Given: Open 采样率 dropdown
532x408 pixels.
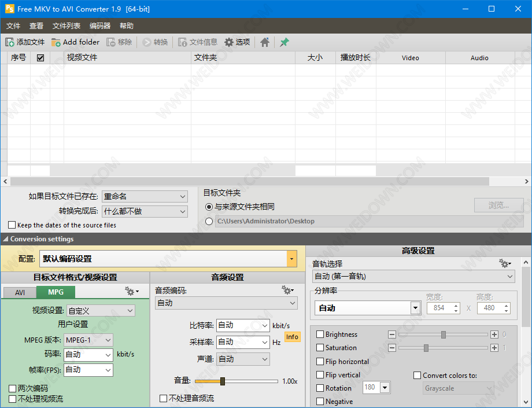Looking at the screenshot, I should [243, 343].
